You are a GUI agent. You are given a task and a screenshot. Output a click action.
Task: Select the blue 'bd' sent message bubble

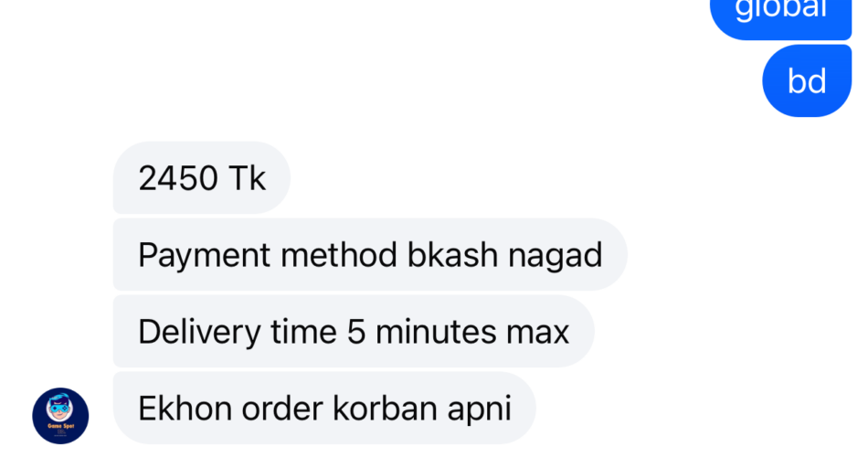click(x=807, y=80)
